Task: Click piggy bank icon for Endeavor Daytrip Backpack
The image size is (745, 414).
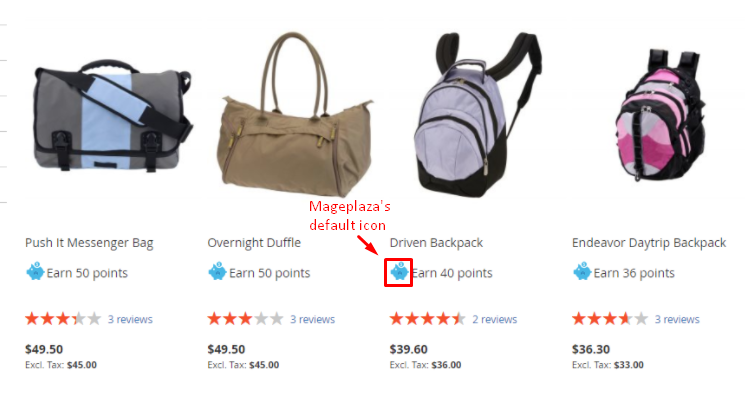Action: [x=582, y=272]
